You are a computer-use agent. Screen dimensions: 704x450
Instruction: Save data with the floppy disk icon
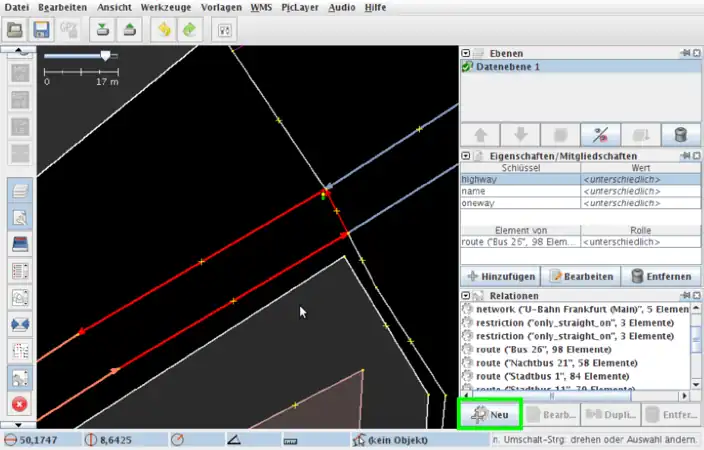pos(42,30)
